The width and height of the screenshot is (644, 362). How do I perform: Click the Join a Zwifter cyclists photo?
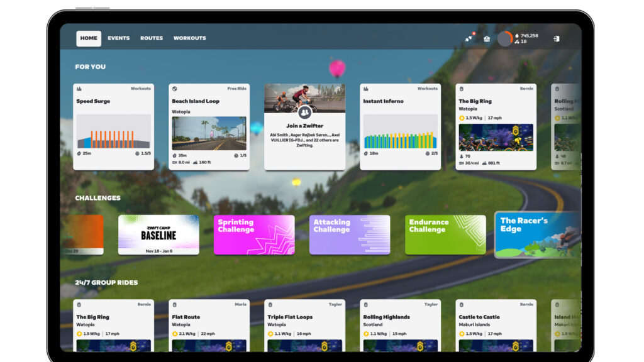point(305,98)
